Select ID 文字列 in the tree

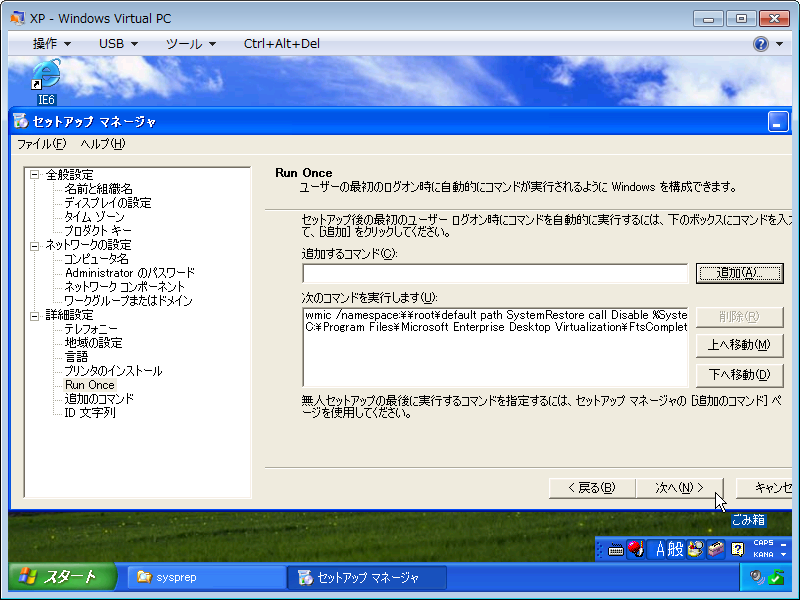pyautogui.click(x=90, y=413)
